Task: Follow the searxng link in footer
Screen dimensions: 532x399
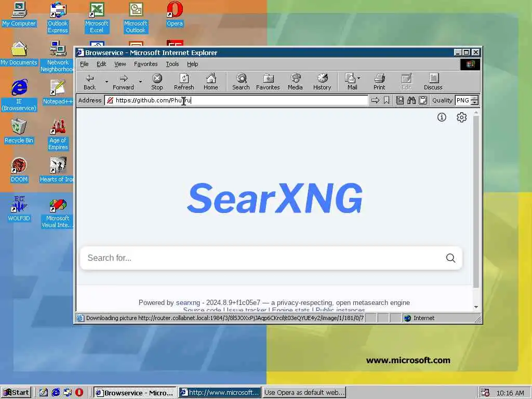Action: tap(188, 303)
